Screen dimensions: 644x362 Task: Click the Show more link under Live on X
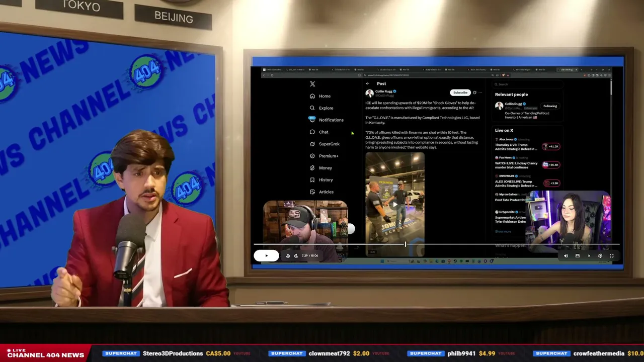tap(503, 232)
